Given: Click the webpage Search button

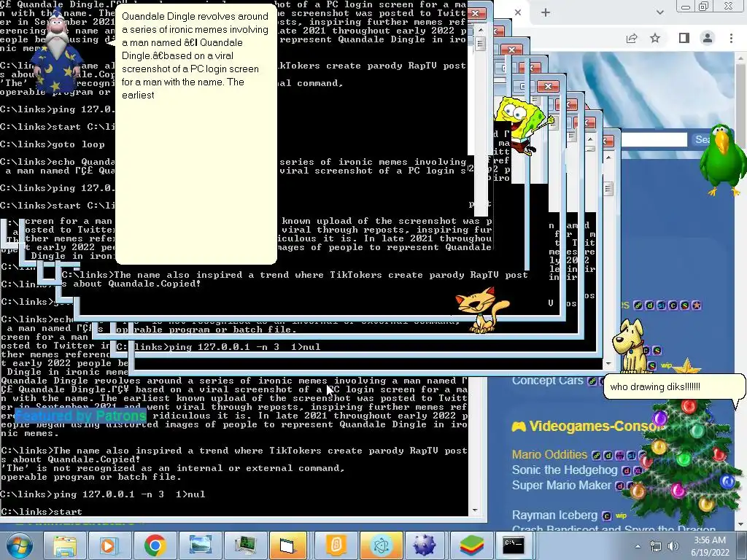Looking at the screenshot, I should point(703,139).
